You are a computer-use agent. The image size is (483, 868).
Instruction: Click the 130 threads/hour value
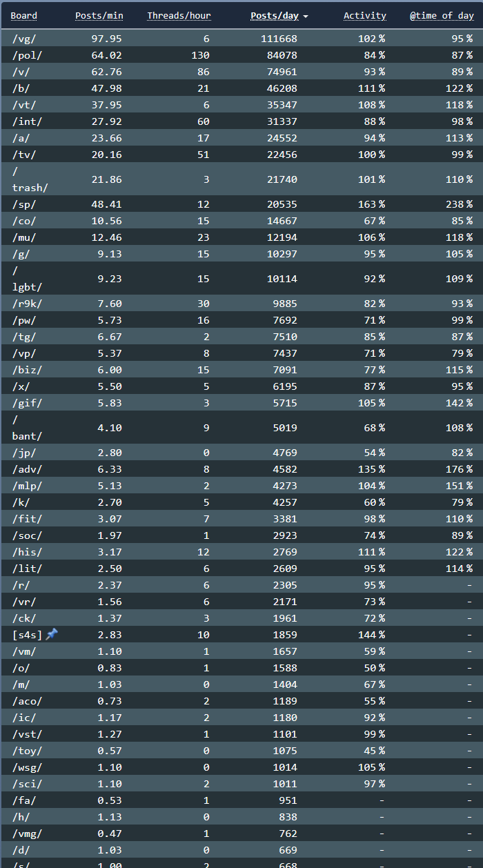pos(201,55)
